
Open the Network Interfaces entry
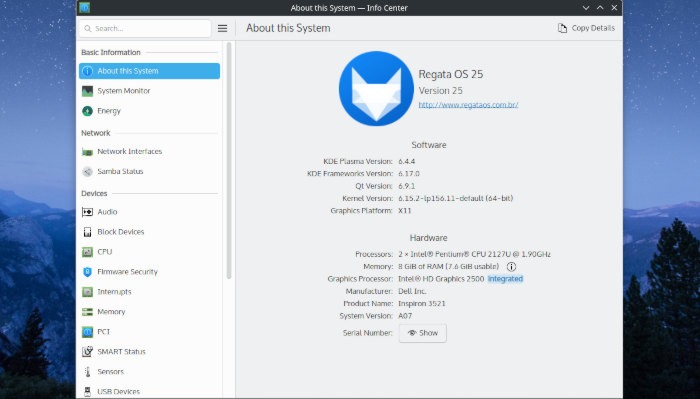(149, 152)
